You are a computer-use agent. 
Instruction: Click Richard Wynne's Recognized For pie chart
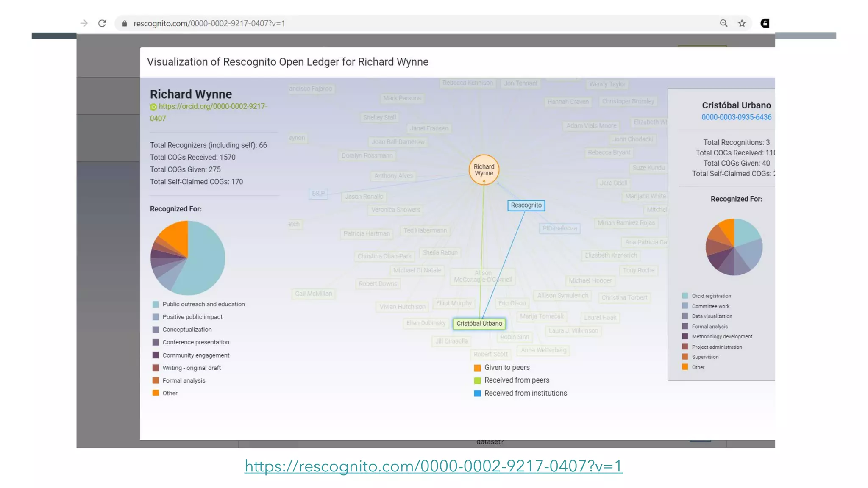pyautogui.click(x=188, y=258)
